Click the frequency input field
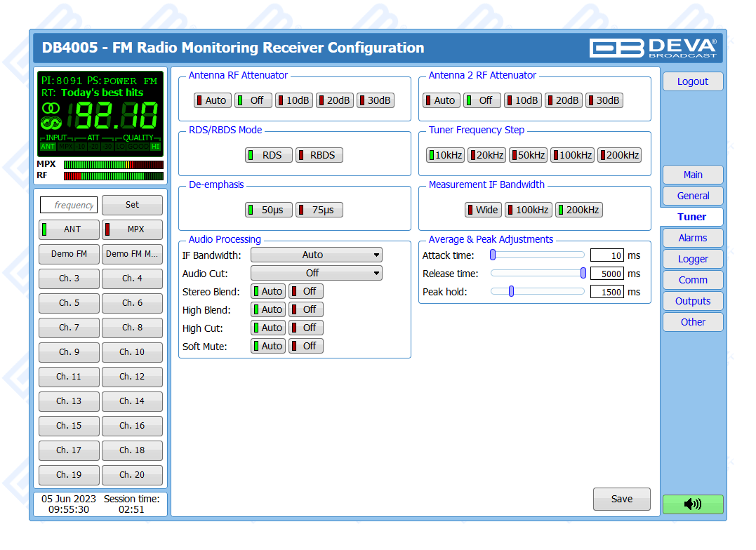Screen dimensions: 756x550 69,205
